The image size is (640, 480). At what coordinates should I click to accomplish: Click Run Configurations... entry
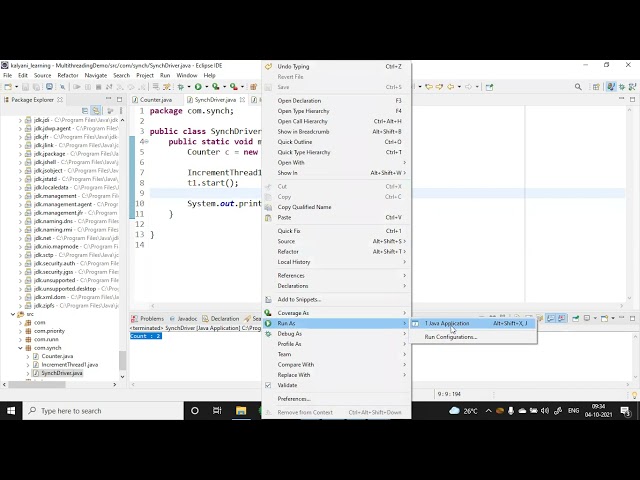473,337
